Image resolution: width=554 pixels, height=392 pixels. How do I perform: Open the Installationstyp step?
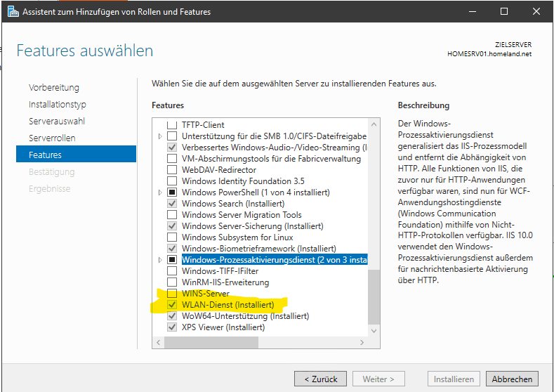pos(58,104)
